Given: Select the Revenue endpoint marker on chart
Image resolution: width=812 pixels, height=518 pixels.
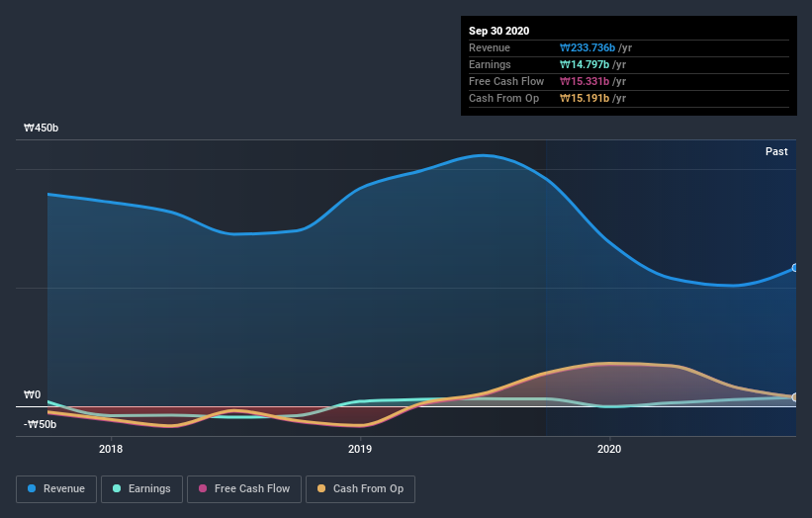Looking at the screenshot, I should [x=794, y=268].
